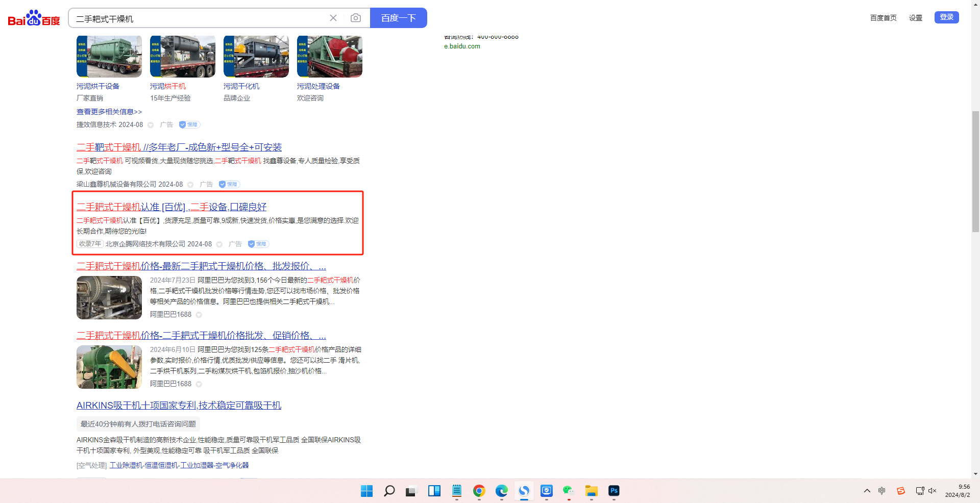Click the Baidu logo
Viewport: 980px width, 503px height.
tap(34, 18)
